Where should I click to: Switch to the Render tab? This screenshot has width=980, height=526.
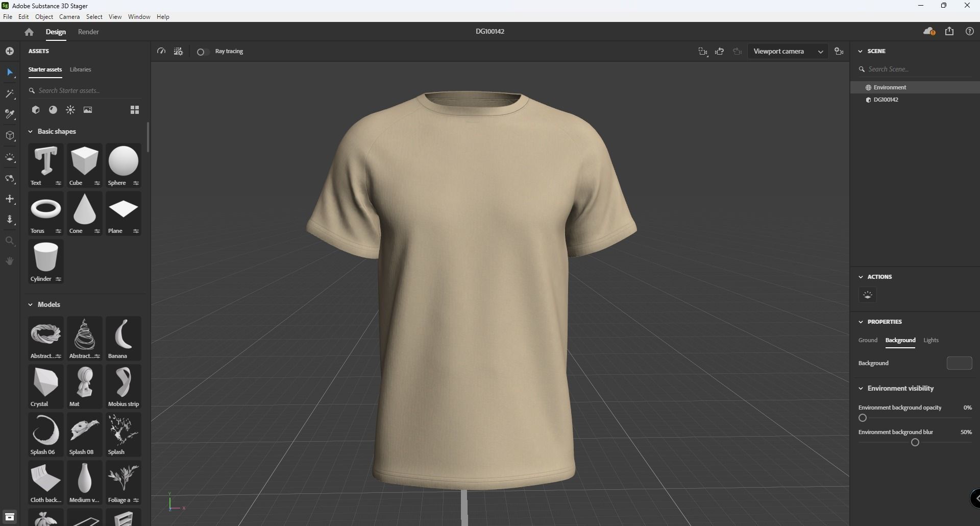[88, 32]
